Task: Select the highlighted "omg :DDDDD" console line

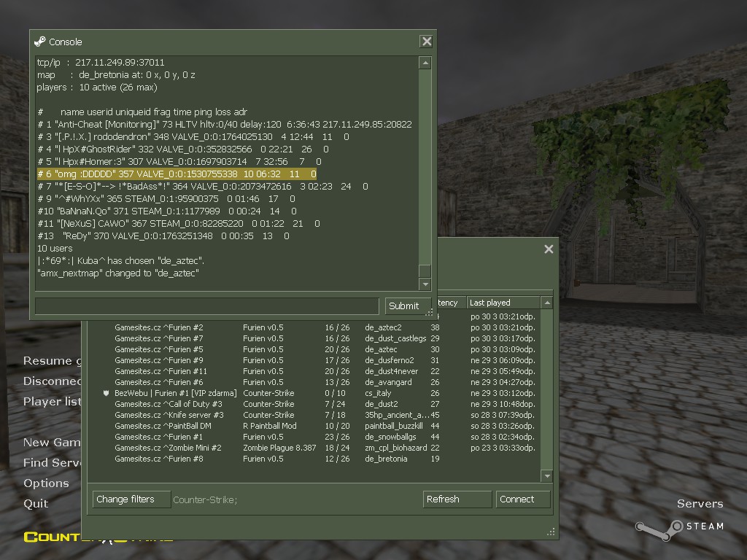Action: pyautogui.click(x=177, y=174)
